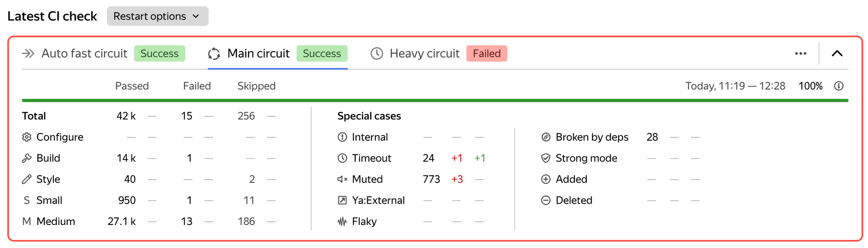Click the Heavy circuit Failed badge

(x=487, y=53)
